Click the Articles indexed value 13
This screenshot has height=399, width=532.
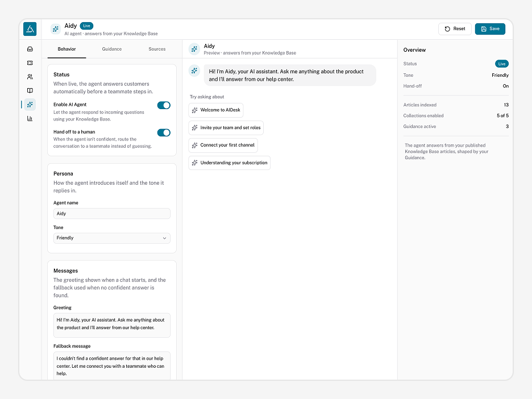(506, 105)
